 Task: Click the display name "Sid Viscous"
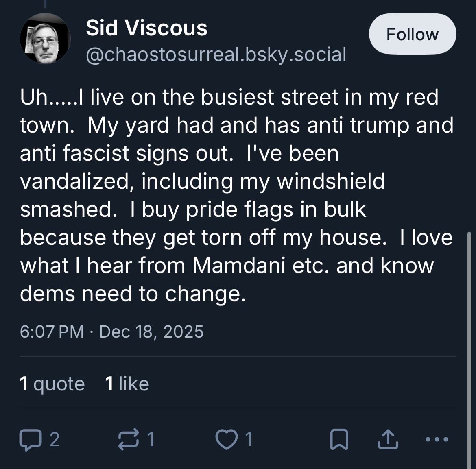(x=146, y=28)
